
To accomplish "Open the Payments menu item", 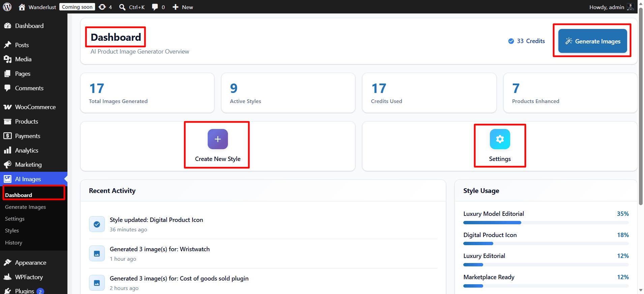I will pos(34,136).
